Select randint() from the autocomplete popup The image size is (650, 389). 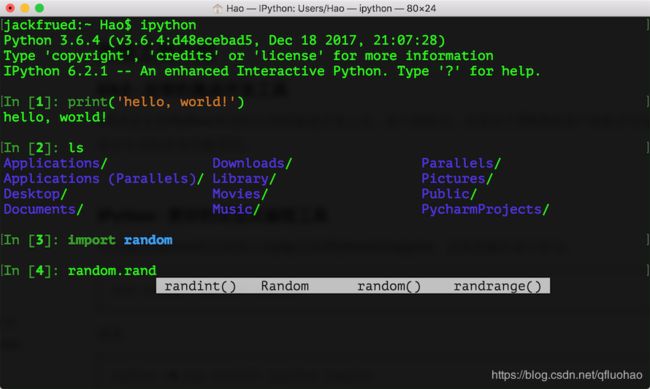[200, 286]
